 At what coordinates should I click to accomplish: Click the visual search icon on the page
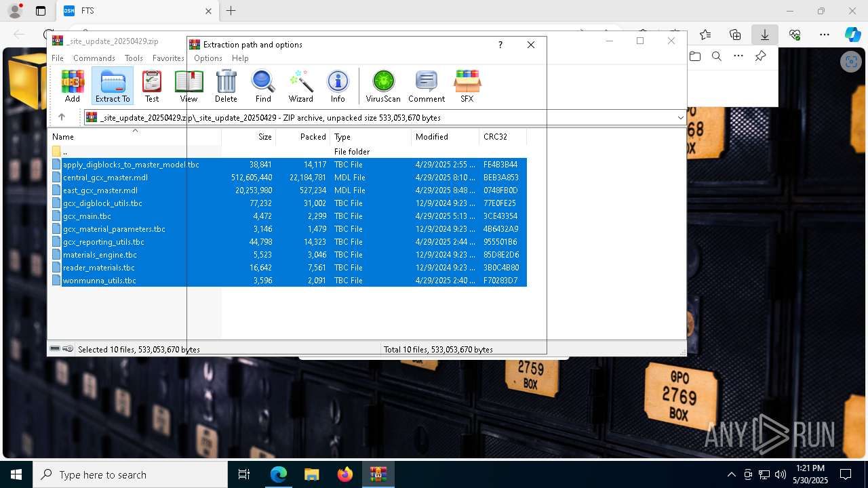[850, 62]
